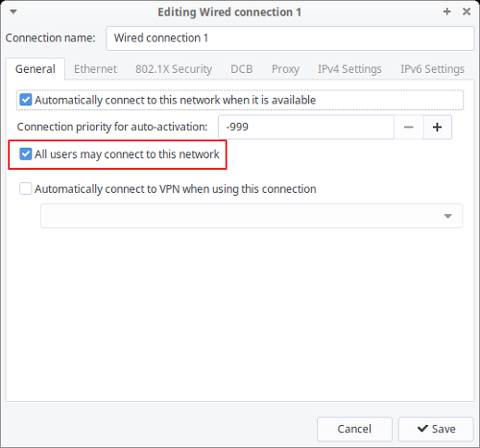480x448 pixels.
Task: Click the maximize plus icon in title bar
Action: point(446,12)
